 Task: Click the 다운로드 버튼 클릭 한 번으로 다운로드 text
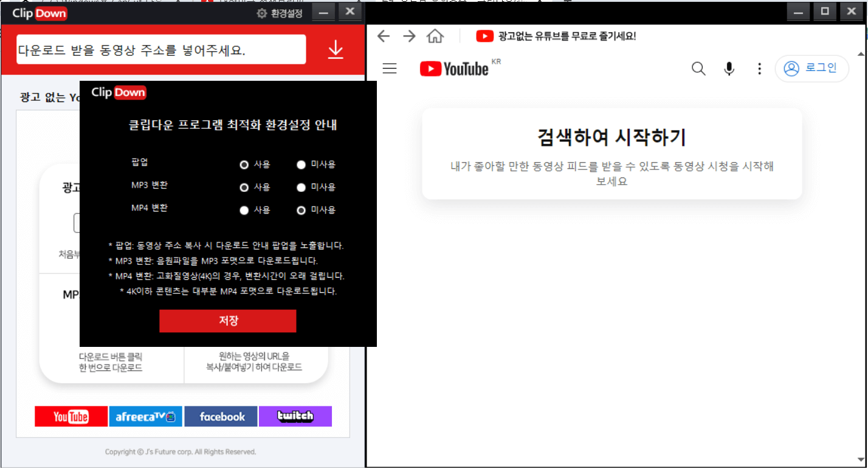(111, 362)
